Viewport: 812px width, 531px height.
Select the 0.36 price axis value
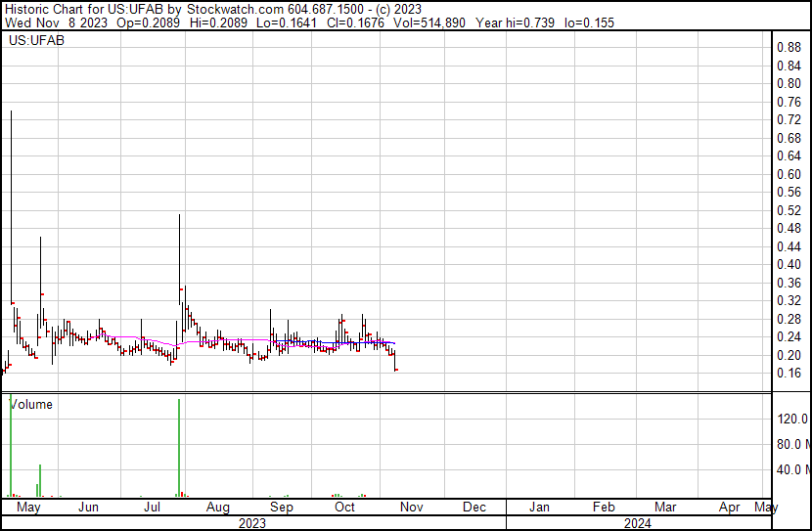tap(789, 283)
